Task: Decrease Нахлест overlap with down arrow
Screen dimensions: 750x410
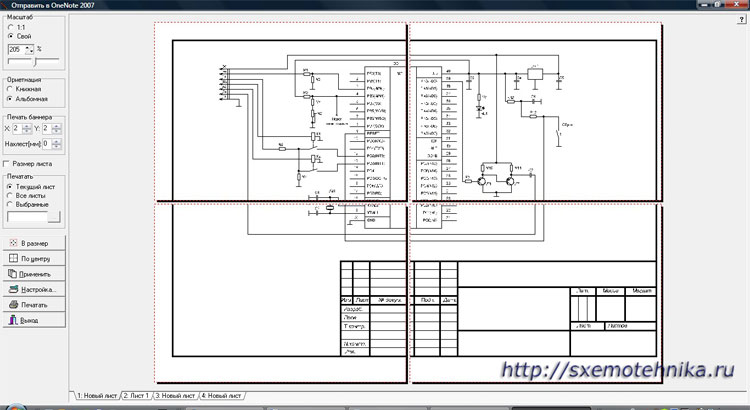Action: (x=57, y=146)
